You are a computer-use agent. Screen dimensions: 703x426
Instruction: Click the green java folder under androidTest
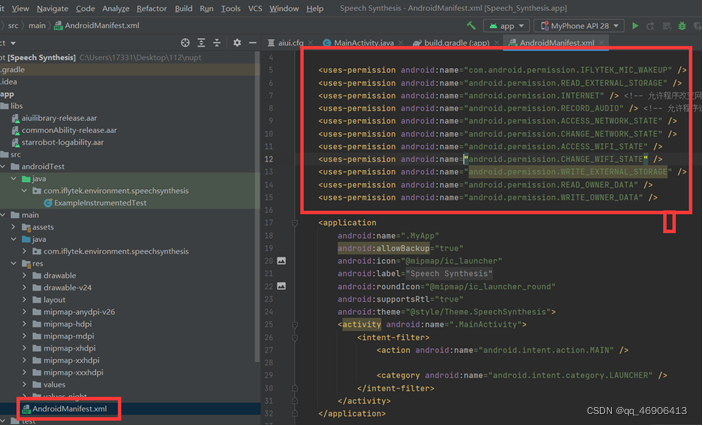point(26,178)
